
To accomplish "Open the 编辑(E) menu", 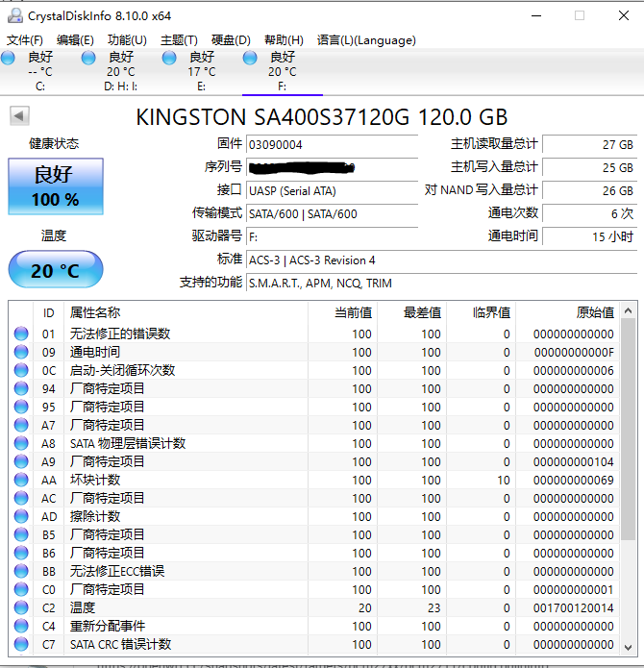I will tap(75, 40).
